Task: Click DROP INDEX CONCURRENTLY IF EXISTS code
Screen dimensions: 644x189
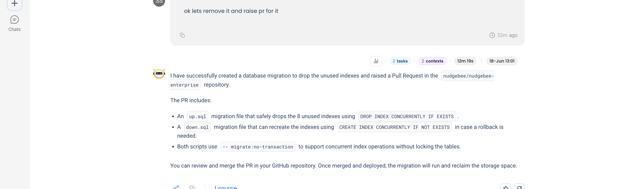Action: point(407,116)
